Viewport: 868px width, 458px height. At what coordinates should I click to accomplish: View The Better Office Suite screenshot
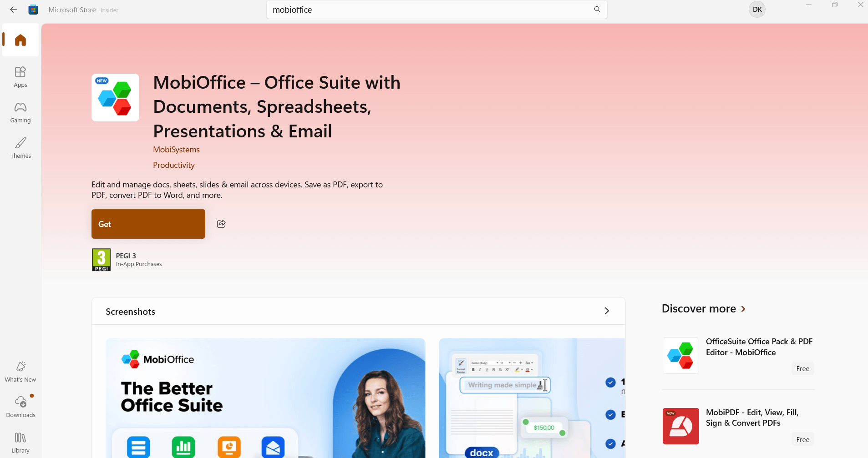265,398
